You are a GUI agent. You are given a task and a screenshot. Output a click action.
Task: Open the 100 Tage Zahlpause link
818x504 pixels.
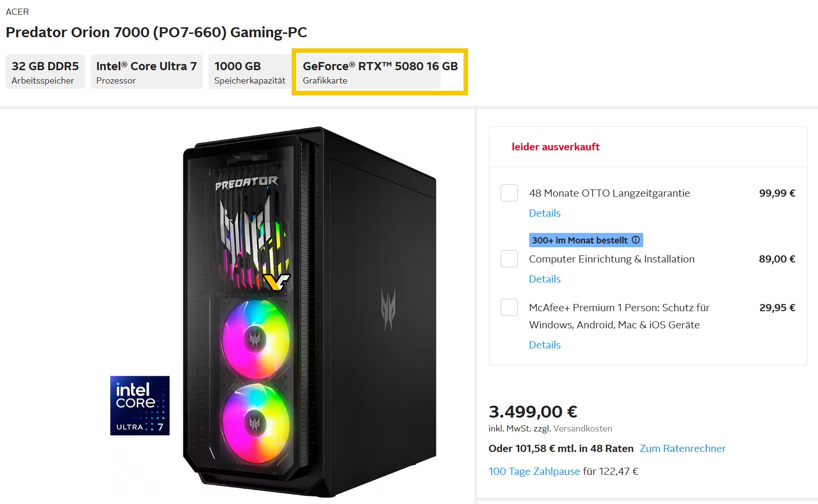[534, 471]
